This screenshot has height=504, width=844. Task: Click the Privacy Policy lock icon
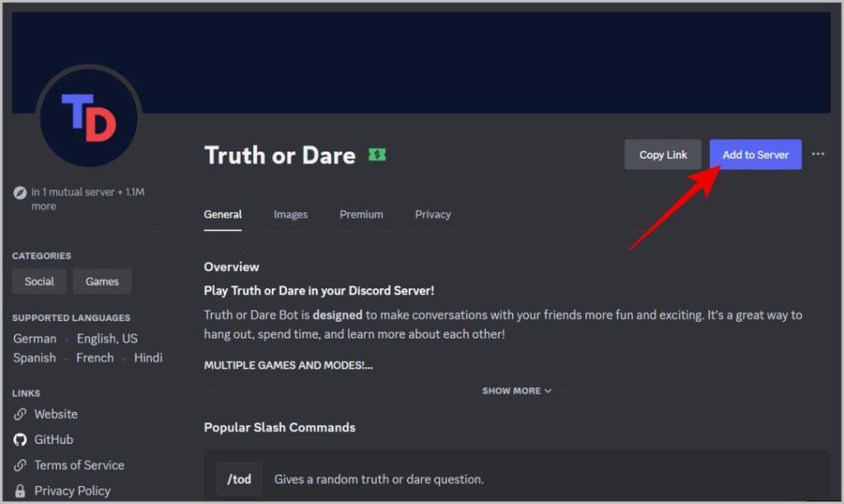[20, 491]
